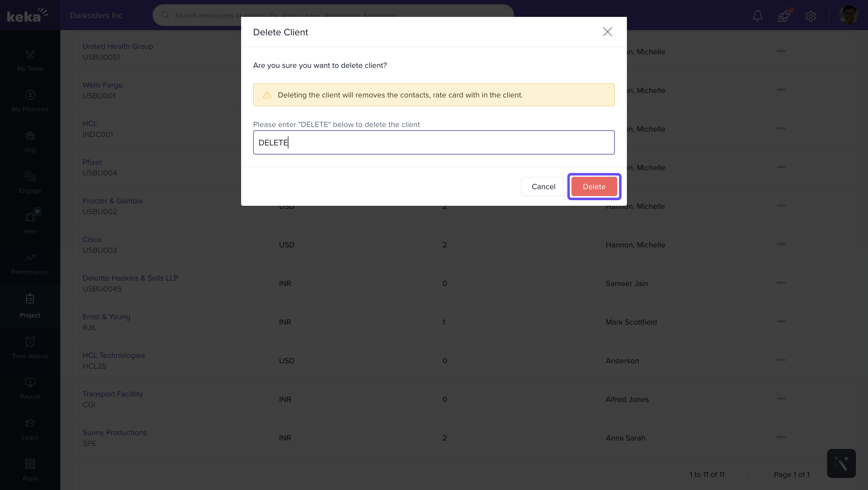Open the Payroll module
This screenshot has height=490, width=868.
[x=30, y=388]
